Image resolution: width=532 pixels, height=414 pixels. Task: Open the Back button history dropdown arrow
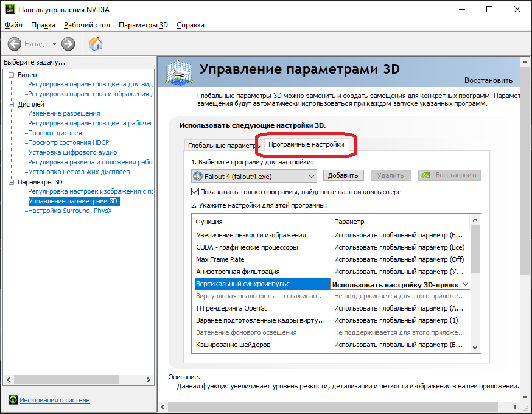point(54,44)
